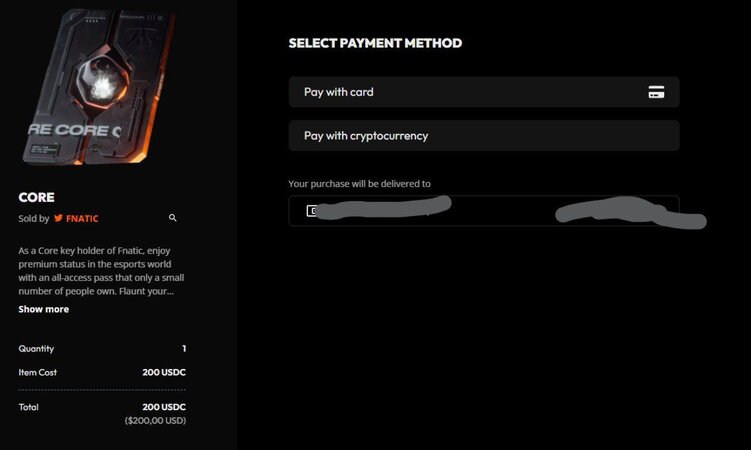
Task: Click the Twitter bird icon beside FNATIC
Action: coord(58,218)
